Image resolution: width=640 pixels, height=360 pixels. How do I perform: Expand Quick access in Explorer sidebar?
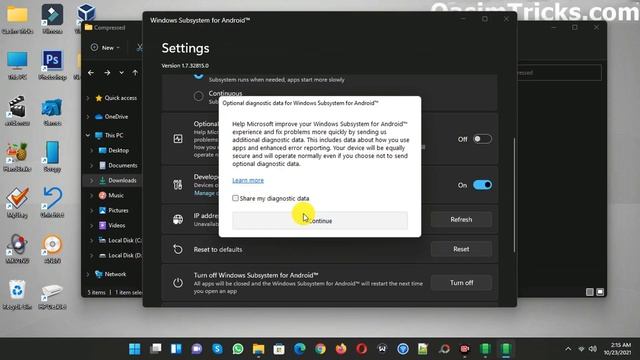tap(88, 98)
